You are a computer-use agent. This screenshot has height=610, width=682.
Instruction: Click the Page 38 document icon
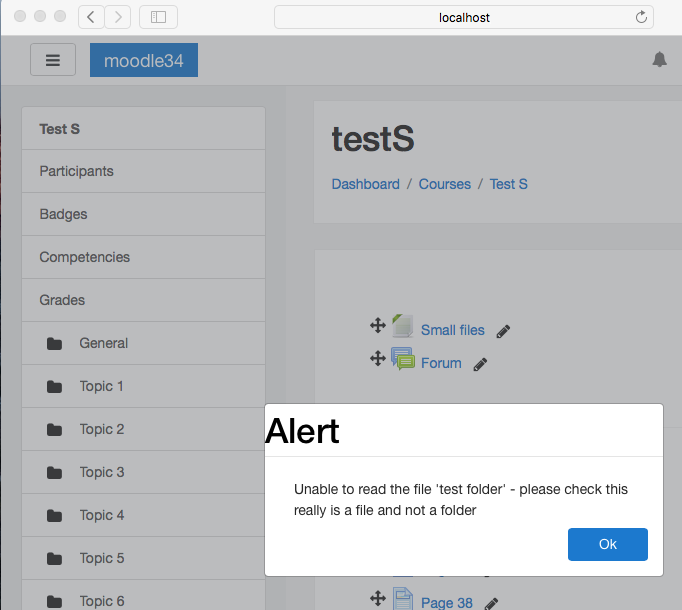pos(403,599)
